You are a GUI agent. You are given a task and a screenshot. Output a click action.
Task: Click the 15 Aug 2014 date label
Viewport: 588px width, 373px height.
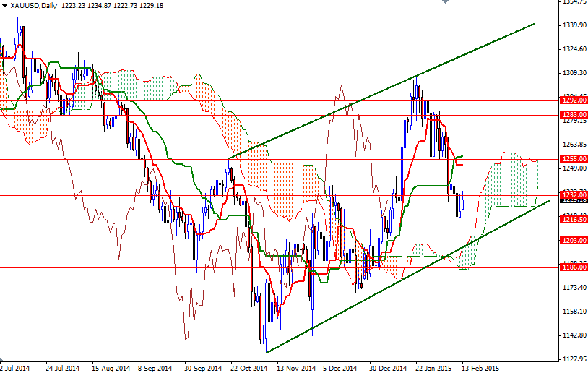pyautogui.click(x=111, y=369)
